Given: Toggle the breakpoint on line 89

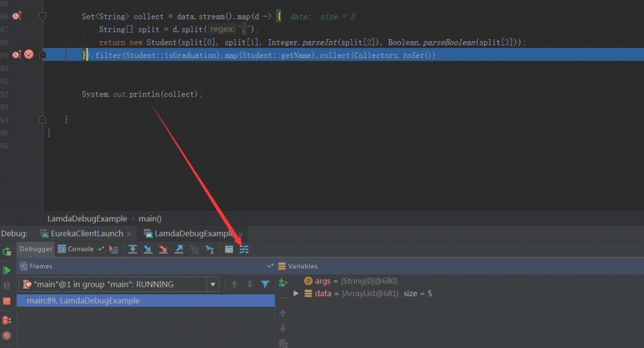Looking at the screenshot, I should tap(29, 54).
